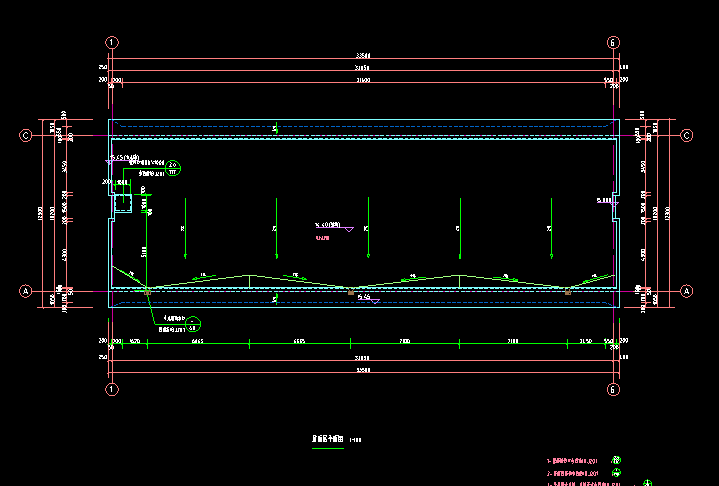
Task: Click the upper green detail callout circle
Action: (x=172, y=167)
